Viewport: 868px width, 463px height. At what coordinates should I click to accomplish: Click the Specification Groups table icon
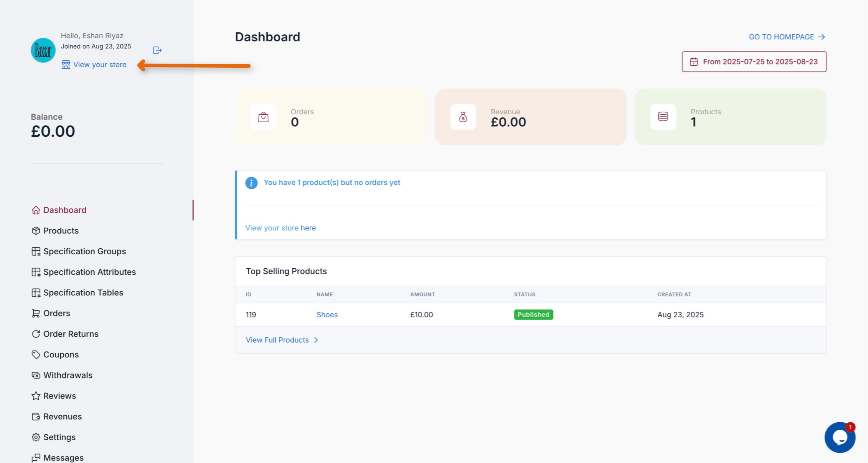point(36,252)
